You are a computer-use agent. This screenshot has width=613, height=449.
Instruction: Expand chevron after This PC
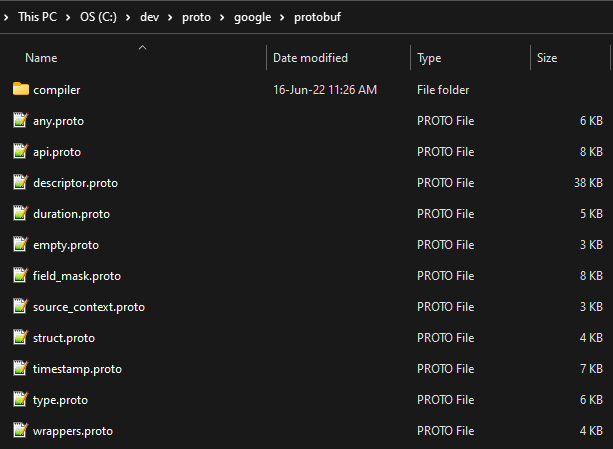click(68, 17)
